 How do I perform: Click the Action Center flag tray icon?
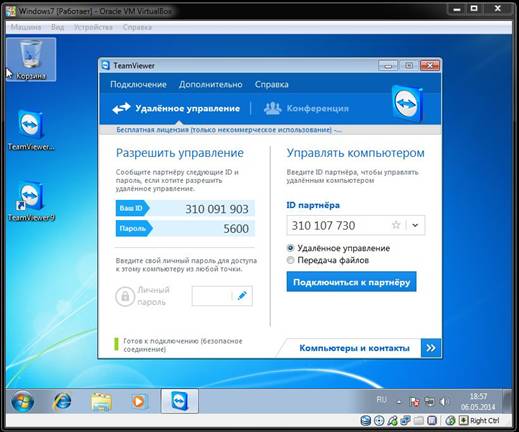414,402
